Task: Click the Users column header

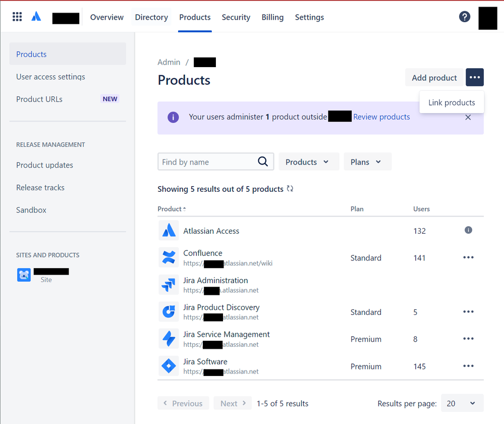Action: point(421,209)
